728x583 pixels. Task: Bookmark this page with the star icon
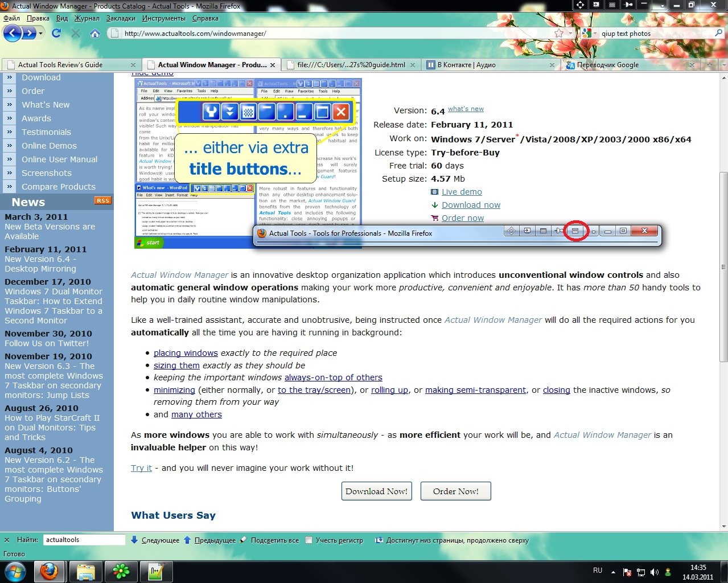click(x=559, y=34)
